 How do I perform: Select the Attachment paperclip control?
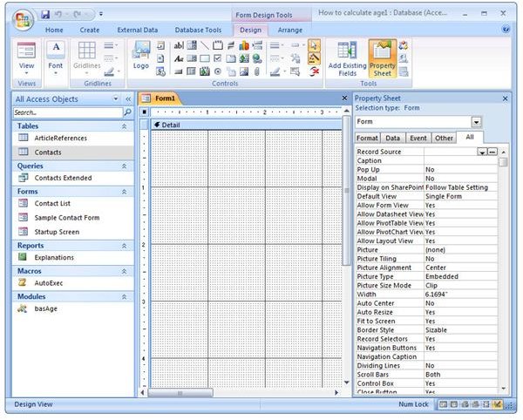[x=257, y=71]
